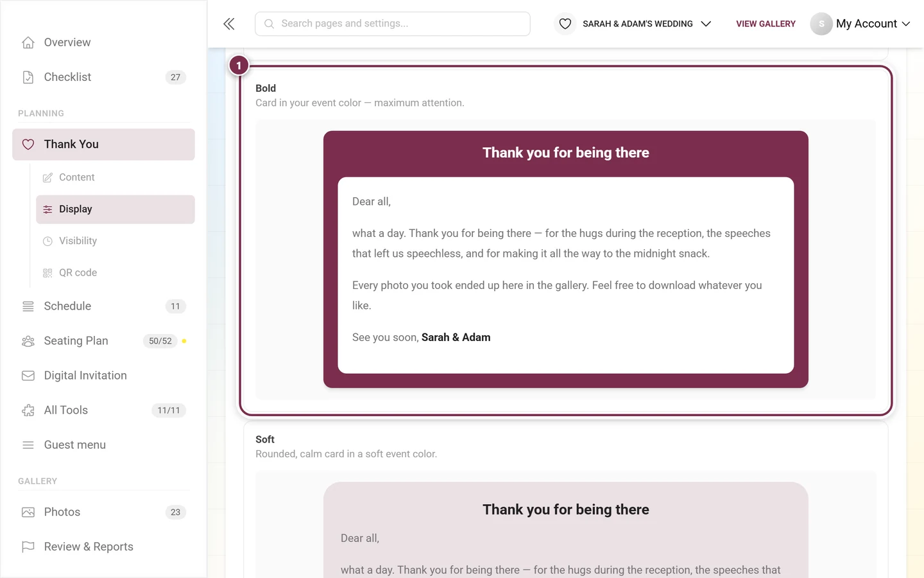Click the yellow status dot by Seating Plan
924x578 pixels.
coord(184,341)
